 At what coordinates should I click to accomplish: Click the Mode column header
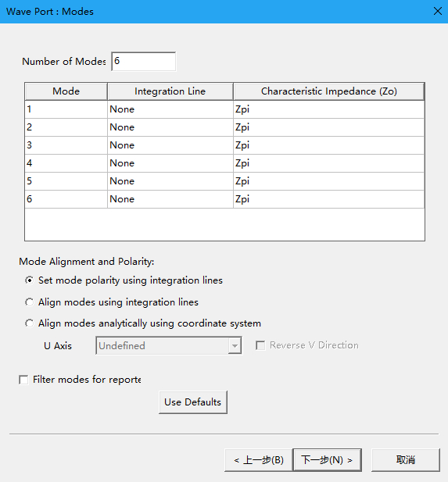point(66,91)
